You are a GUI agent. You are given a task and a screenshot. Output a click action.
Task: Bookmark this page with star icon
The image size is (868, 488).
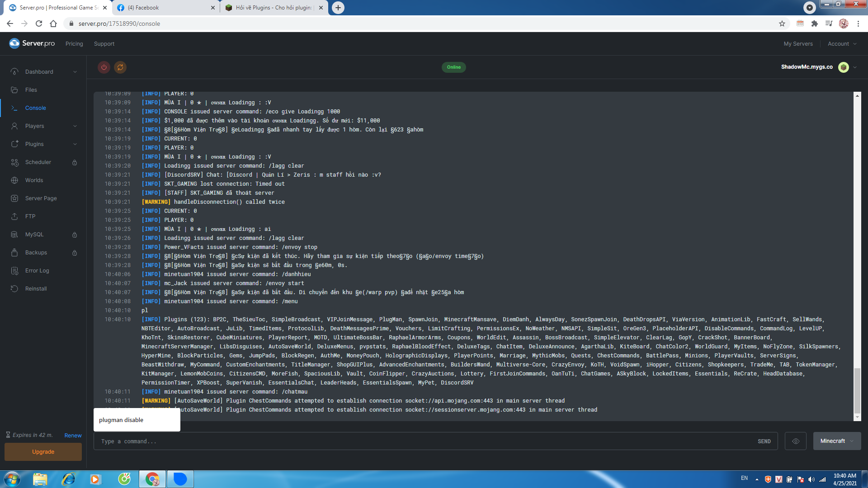(x=782, y=23)
